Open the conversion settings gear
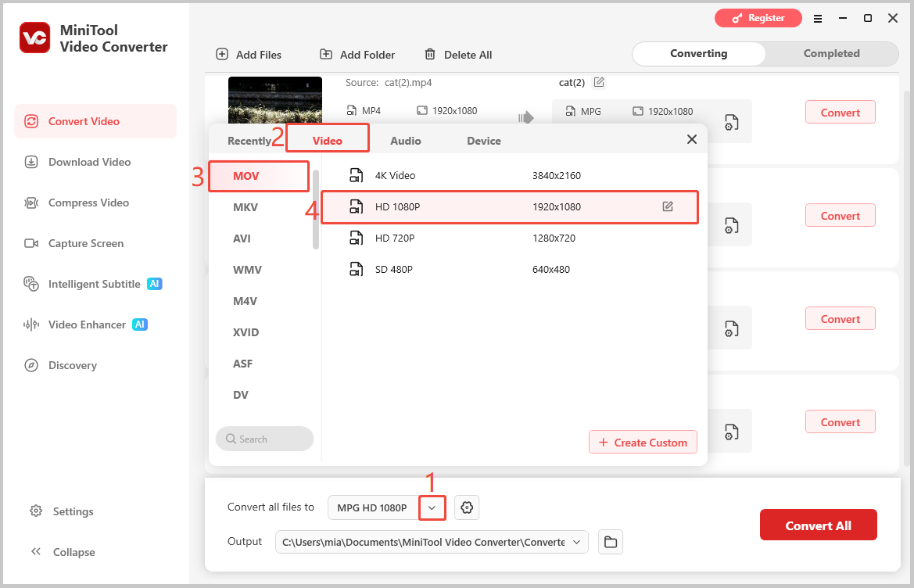Image resolution: width=914 pixels, height=588 pixels. pyautogui.click(x=467, y=507)
